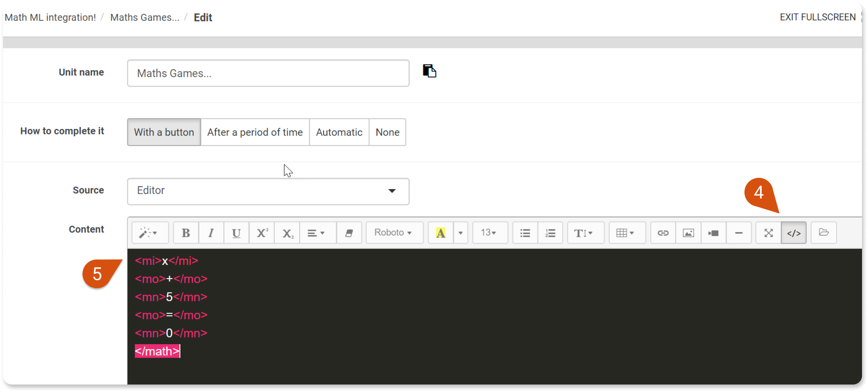The height and width of the screenshot is (392, 868).
Task: Toggle italic formatting
Action: click(211, 233)
